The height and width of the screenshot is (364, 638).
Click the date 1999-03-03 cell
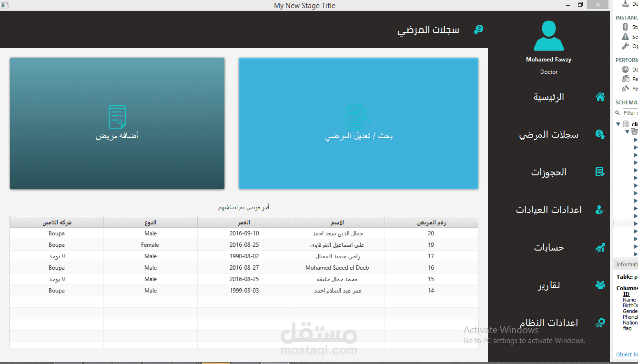click(244, 291)
